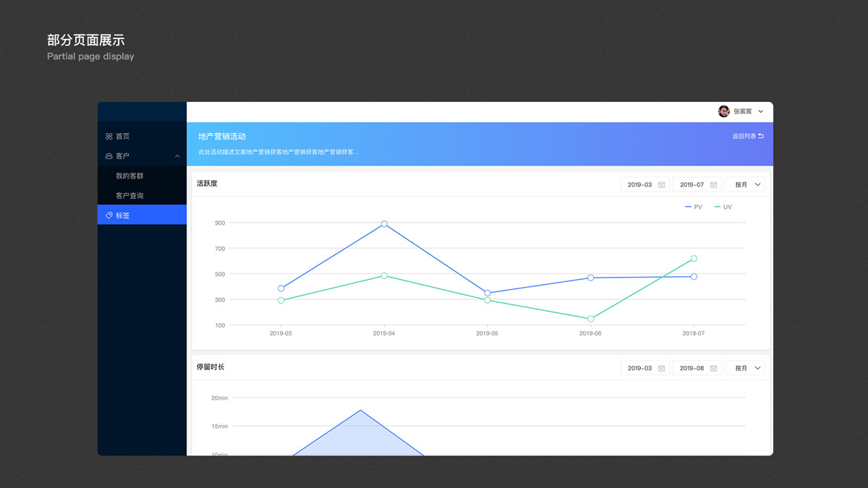Screen dimensions: 868x488
Task: Click 停留时长 end date field 2019-08
Action: (x=697, y=369)
